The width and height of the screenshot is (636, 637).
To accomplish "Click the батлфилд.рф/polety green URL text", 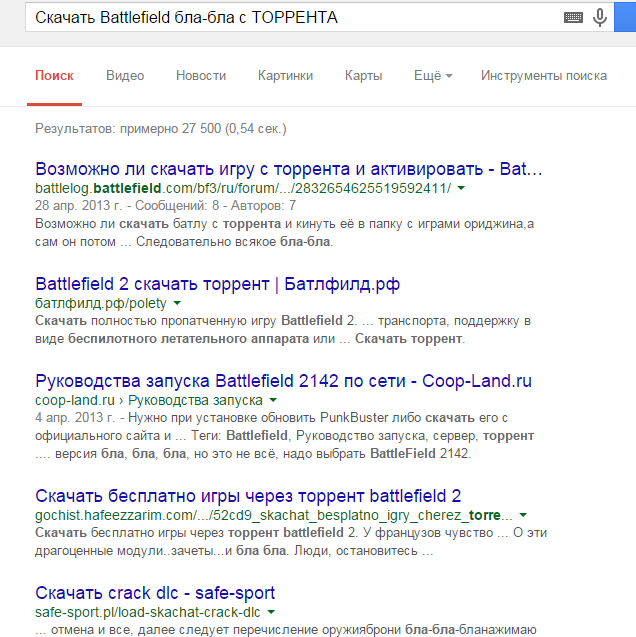I will click(x=101, y=303).
